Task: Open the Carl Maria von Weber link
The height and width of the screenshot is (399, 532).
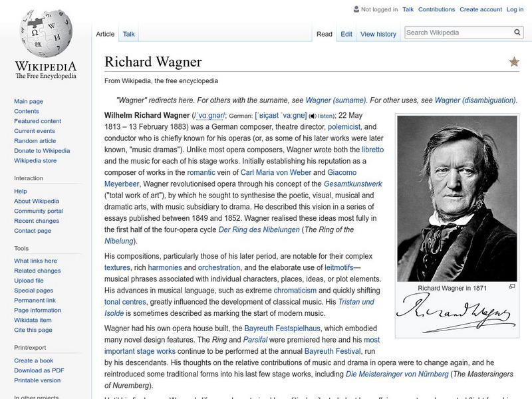Action: 276,172
